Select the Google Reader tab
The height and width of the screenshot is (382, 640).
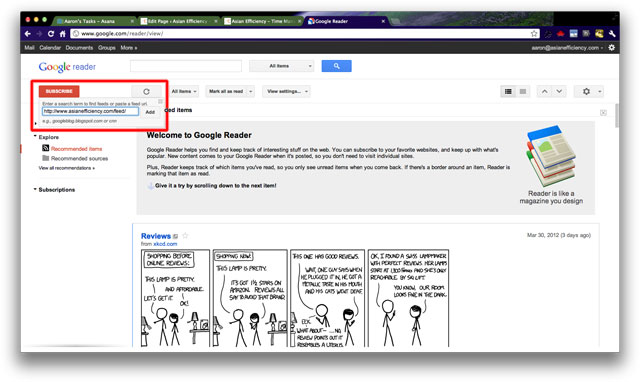[x=346, y=21]
